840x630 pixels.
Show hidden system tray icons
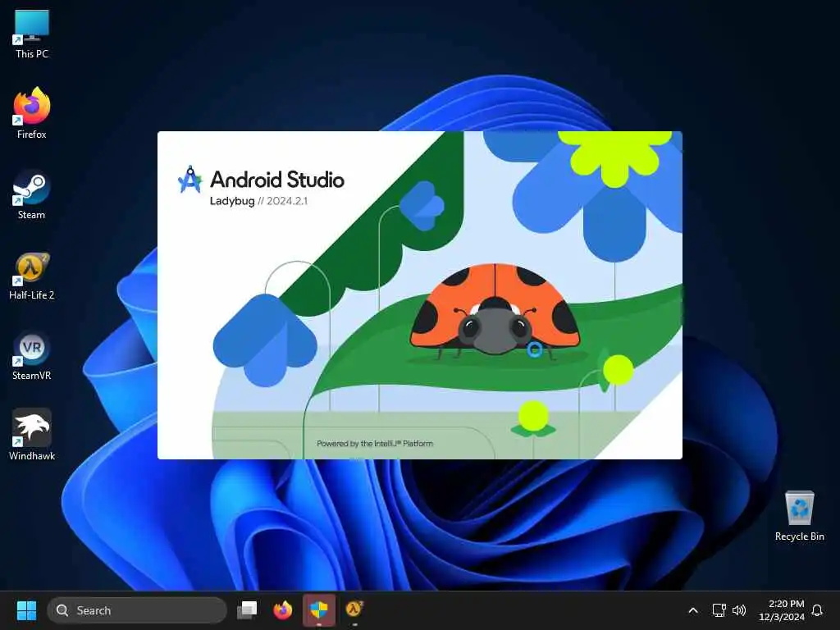pos(692,610)
